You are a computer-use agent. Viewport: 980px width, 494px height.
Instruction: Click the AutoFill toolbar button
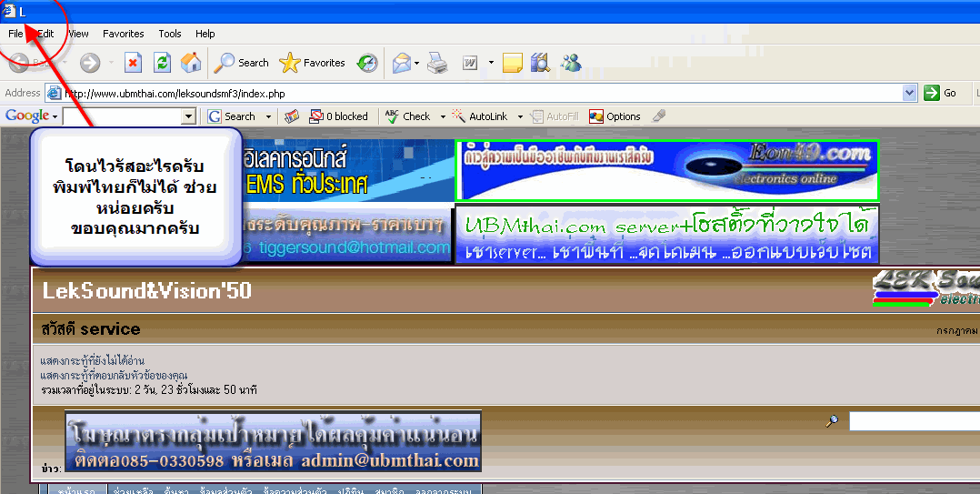555,116
